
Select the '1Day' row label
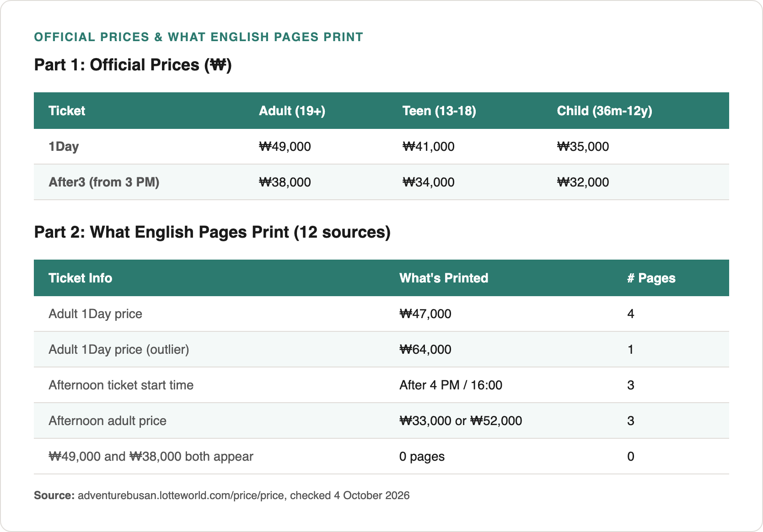[x=64, y=146]
